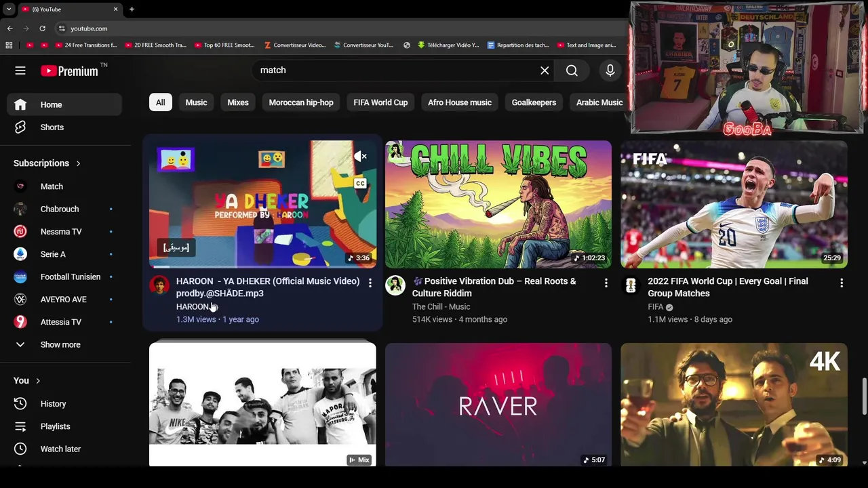Close the YouTube browser tab
The image size is (868, 488).
point(115,9)
